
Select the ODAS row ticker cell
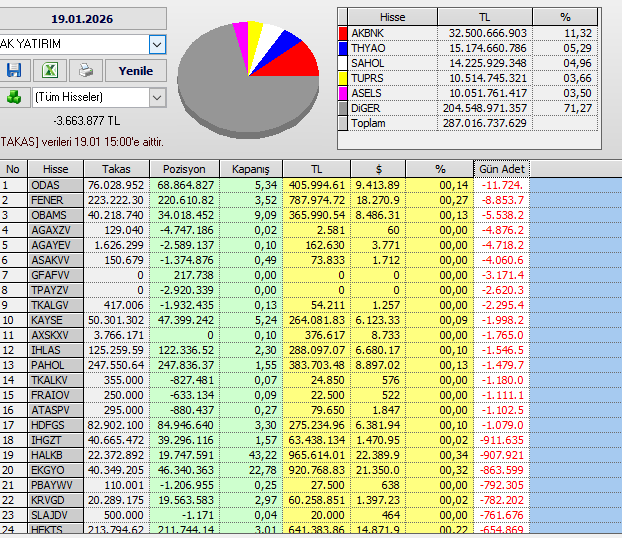56,185
